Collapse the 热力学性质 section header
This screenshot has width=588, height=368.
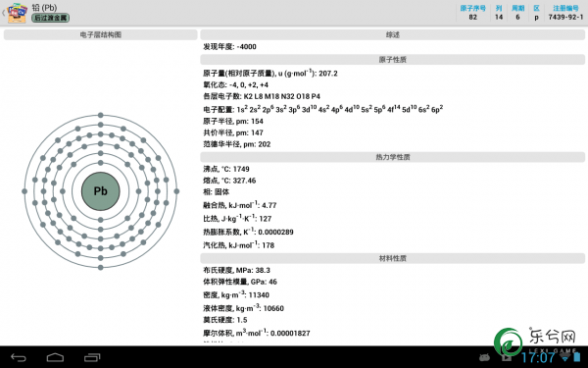tap(393, 157)
